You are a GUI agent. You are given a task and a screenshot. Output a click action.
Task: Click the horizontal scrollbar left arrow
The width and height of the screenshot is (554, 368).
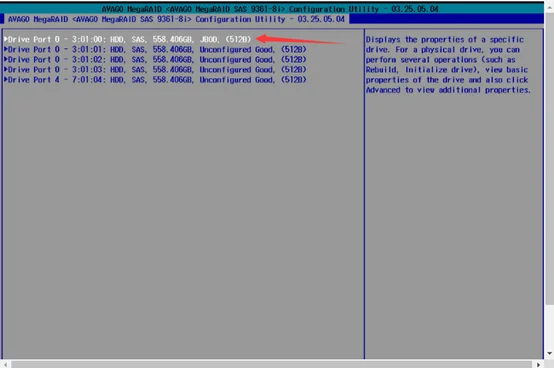5,364
